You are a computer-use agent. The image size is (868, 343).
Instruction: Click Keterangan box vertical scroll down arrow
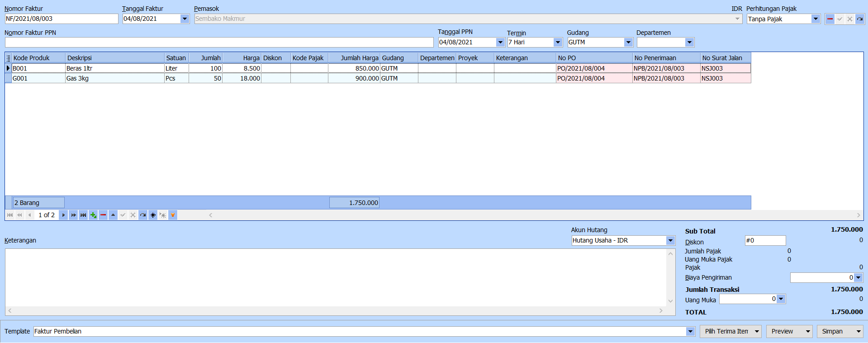pos(670,301)
